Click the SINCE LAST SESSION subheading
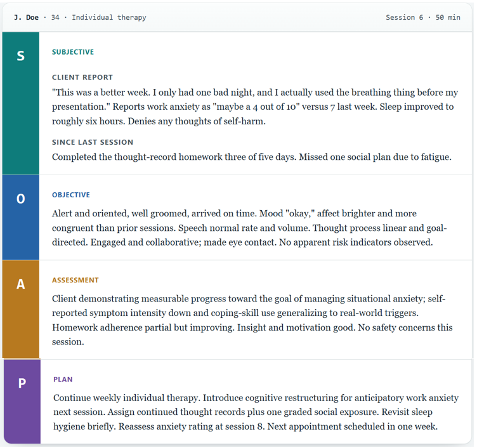Screen dimensions: 477x448 coord(93,142)
